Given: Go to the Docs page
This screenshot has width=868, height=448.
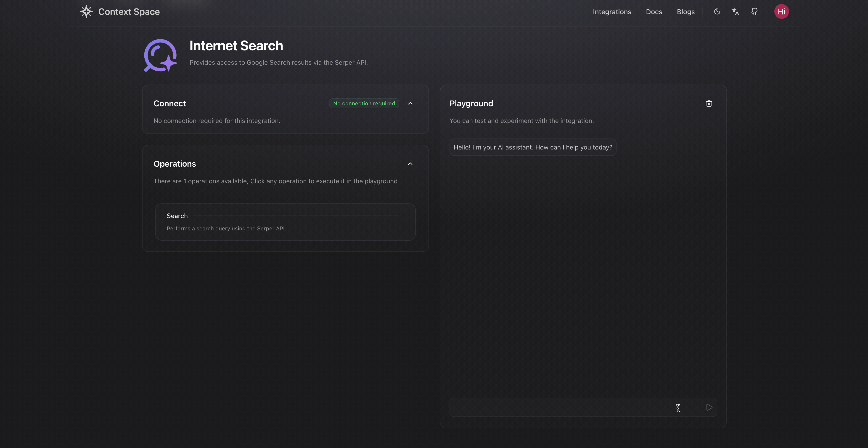Looking at the screenshot, I should point(654,12).
